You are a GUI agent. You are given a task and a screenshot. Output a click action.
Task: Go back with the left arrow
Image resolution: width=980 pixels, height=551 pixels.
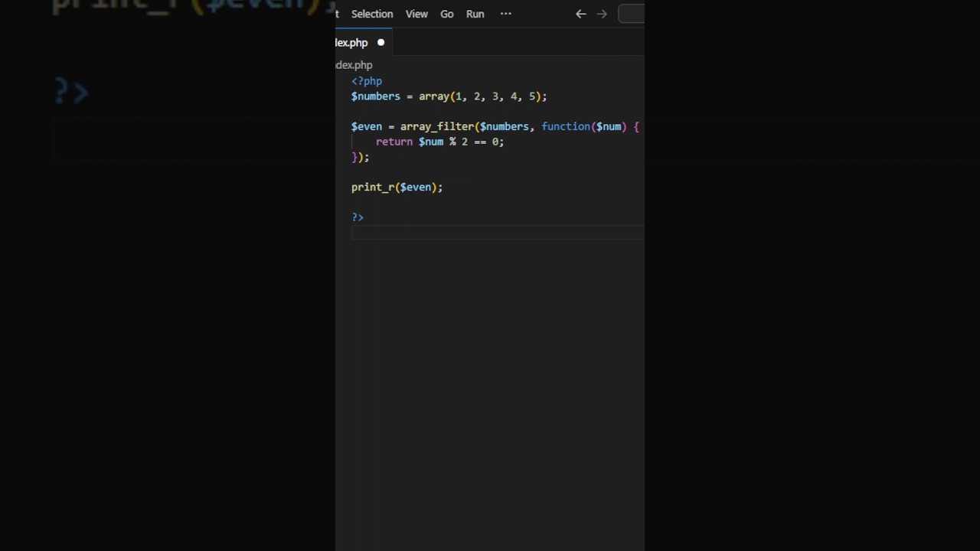[581, 14]
